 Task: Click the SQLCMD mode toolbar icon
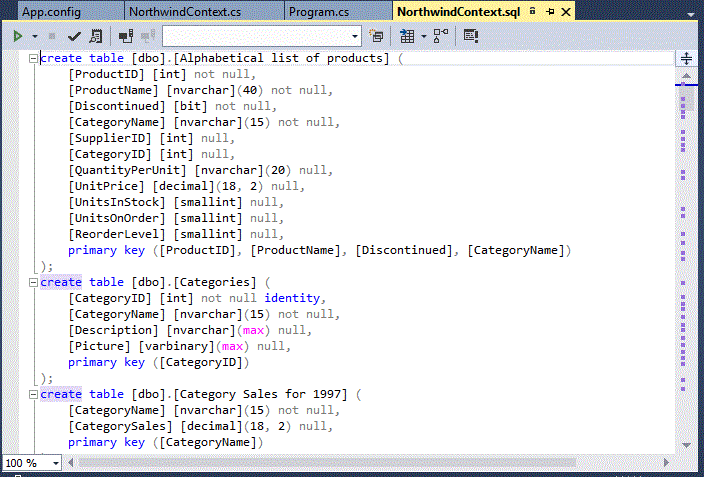[471, 36]
